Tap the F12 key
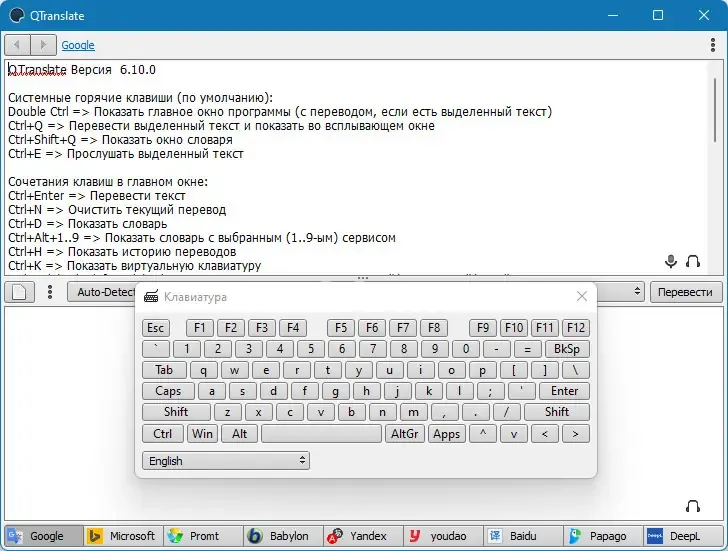Viewport: 728px width, 551px height. click(x=576, y=328)
